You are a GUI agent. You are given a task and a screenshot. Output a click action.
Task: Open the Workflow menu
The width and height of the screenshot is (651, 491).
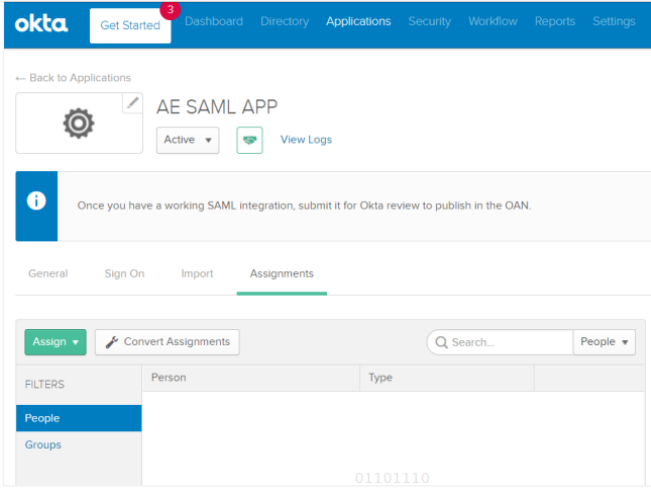coord(493,21)
